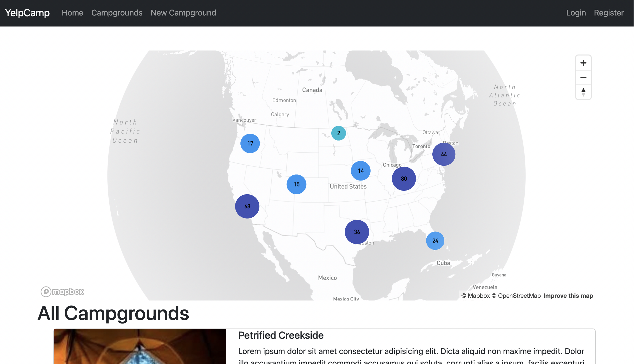Select the Petrified Creekside campground title
Viewport: 634px width, 364px height.
(281, 335)
